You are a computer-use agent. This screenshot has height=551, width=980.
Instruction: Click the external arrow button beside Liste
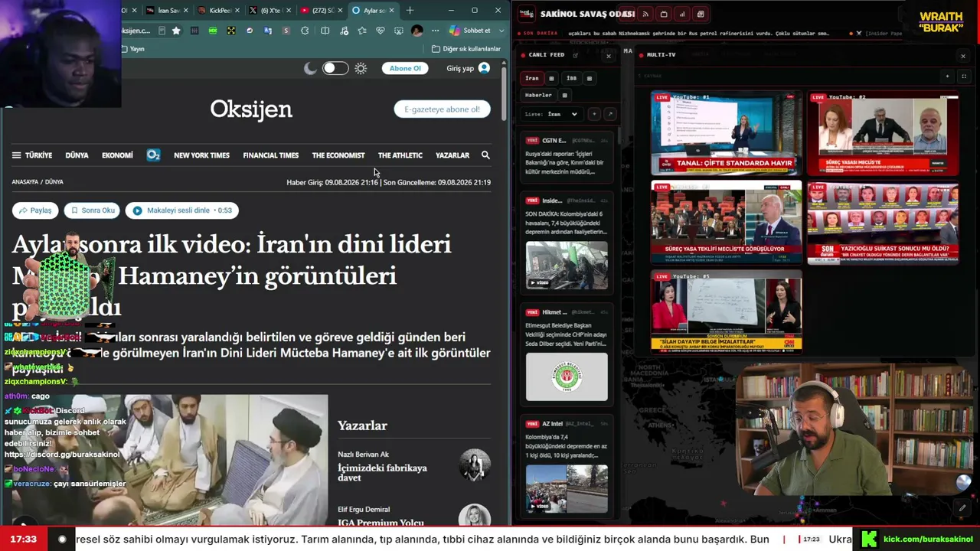click(x=610, y=114)
